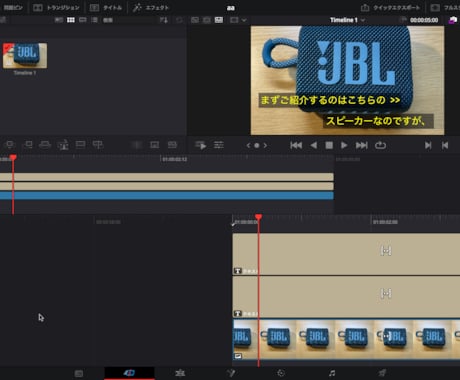Open the Fusion page

231,373
